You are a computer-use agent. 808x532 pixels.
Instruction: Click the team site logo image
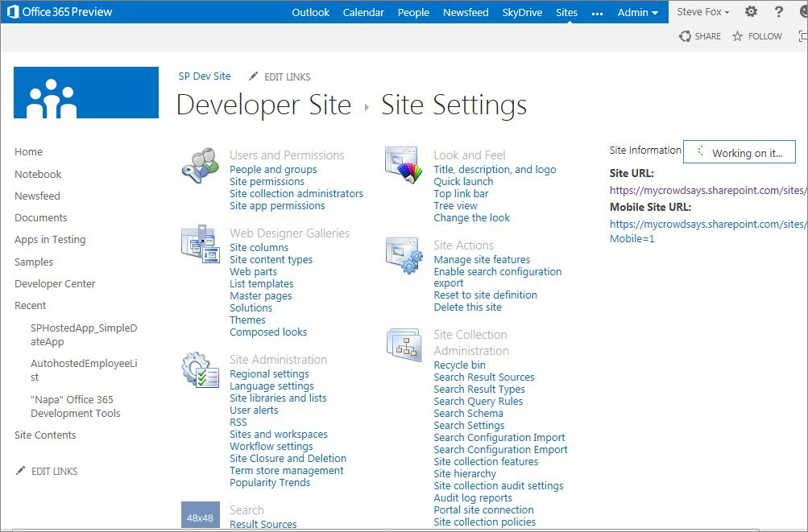pyautogui.click(x=86, y=93)
